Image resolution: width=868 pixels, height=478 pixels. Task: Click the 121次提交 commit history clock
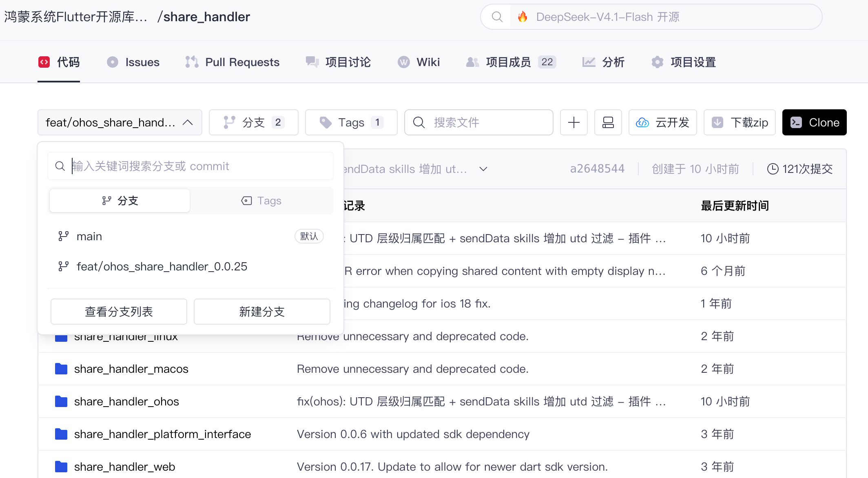[x=800, y=169]
